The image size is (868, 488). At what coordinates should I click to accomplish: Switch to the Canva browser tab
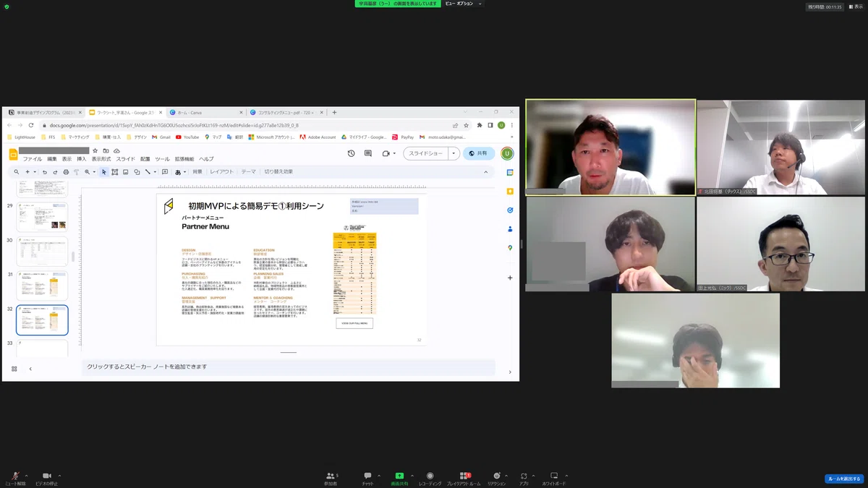[x=206, y=113]
